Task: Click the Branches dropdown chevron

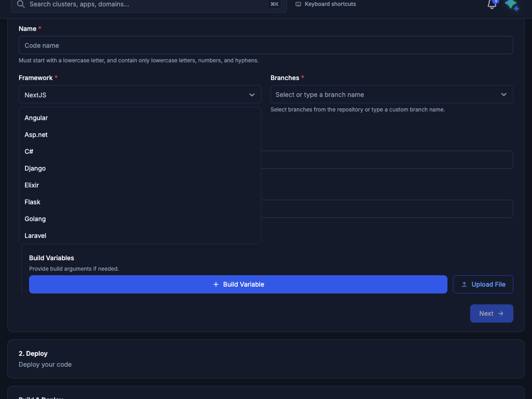Action: [x=503, y=94]
